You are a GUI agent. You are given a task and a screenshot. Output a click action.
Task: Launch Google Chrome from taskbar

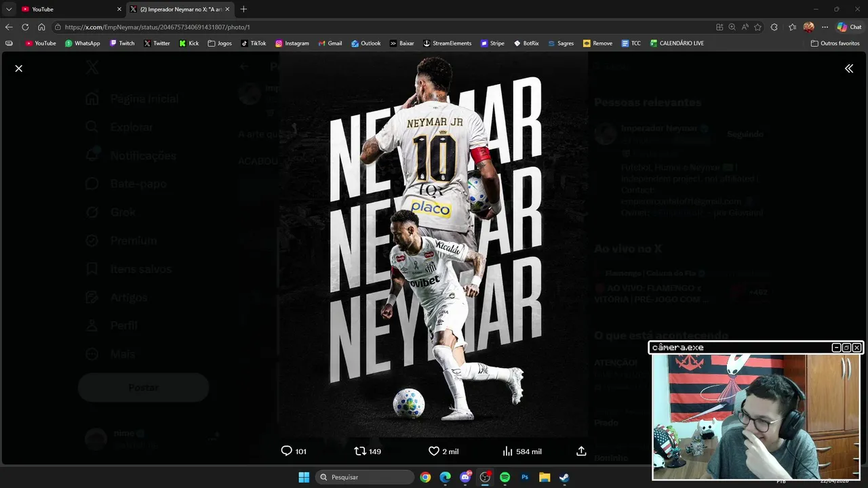[425, 477]
